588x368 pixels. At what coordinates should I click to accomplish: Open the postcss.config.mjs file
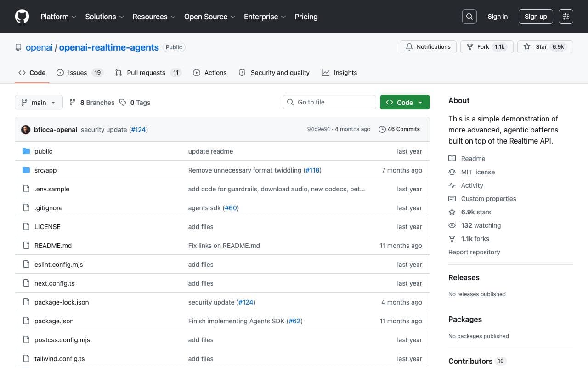pyautogui.click(x=62, y=340)
